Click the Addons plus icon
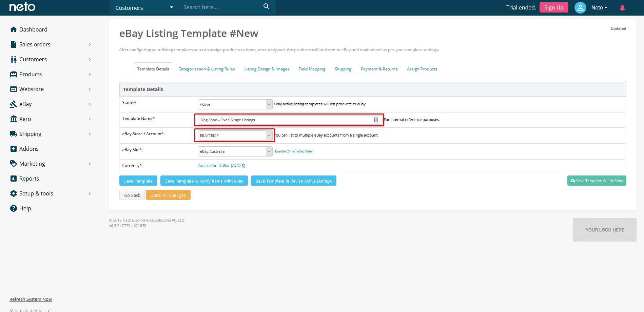This screenshot has width=644, height=312. [x=14, y=149]
